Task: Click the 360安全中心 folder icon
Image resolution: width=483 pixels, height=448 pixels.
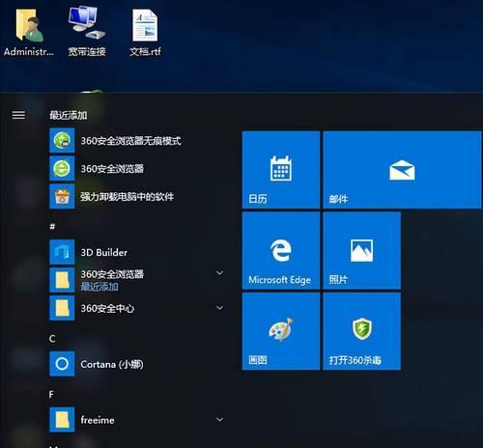Action: pos(62,308)
